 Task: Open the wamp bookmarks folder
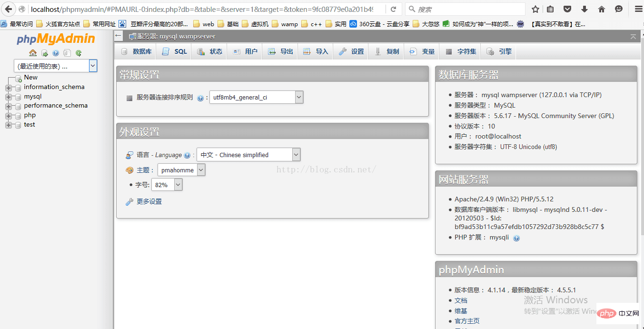[x=285, y=24]
